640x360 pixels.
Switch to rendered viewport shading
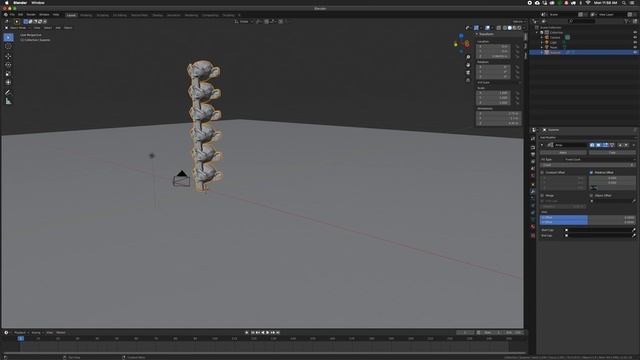[x=519, y=28]
